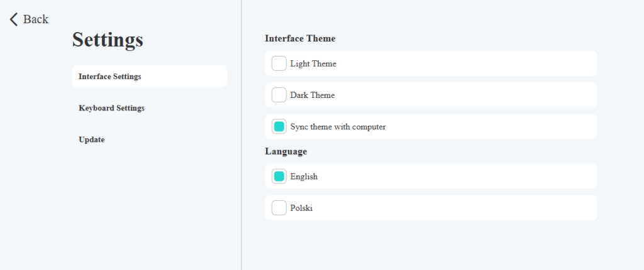644x270 pixels.
Task: Enable the Light Theme checkbox
Action: [279, 63]
